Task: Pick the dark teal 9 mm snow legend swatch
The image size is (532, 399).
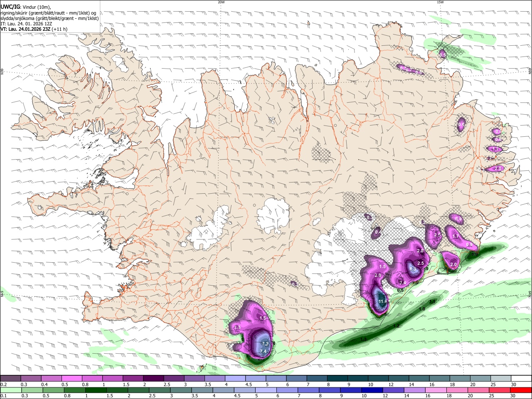Action: [x=358, y=379]
